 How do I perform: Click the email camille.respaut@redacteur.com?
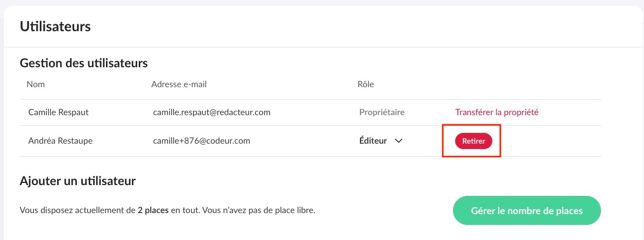[x=211, y=112]
